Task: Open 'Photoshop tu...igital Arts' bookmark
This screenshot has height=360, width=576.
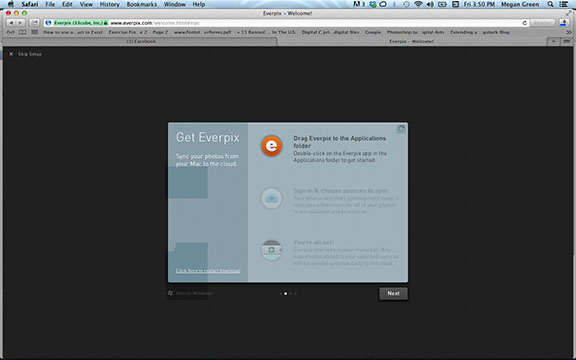Action: 415,32
